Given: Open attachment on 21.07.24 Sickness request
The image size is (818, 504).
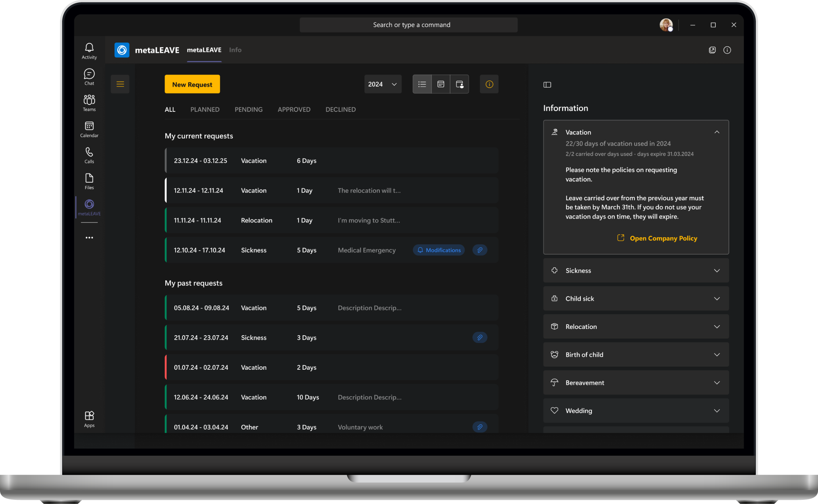Looking at the screenshot, I should click(x=480, y=337).
